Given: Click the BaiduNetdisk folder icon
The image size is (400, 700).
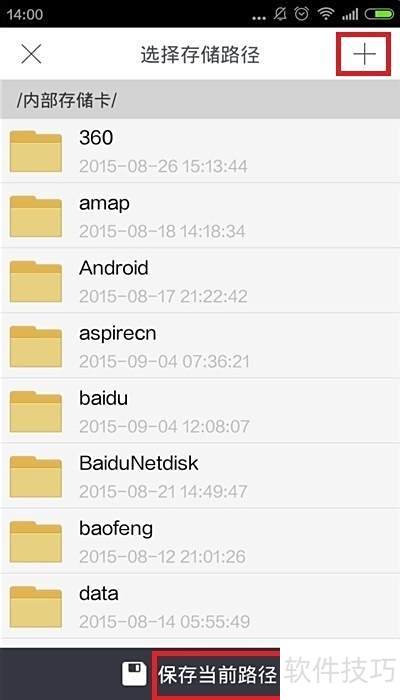Looking at the screenshot, I should coord(36,477).
